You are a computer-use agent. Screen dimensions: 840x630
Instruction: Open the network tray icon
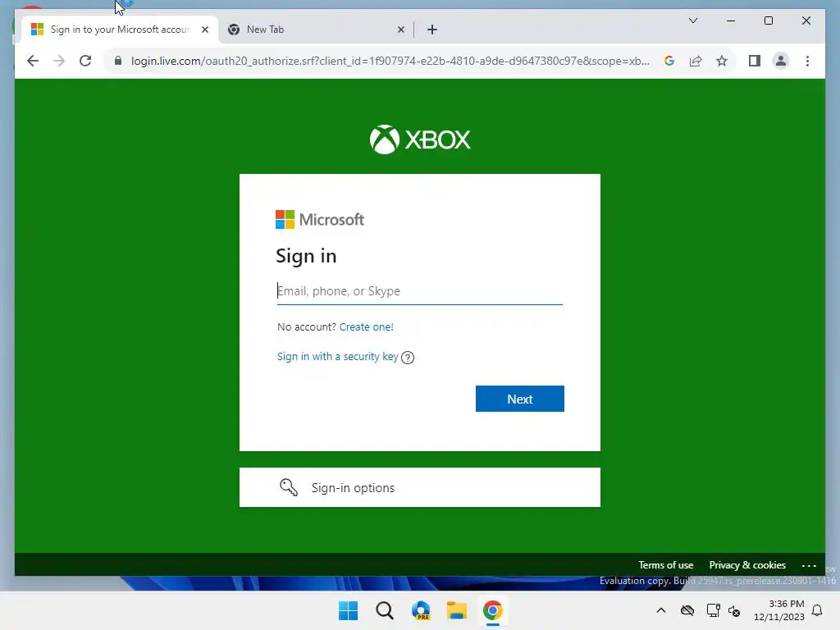pyautogui.click(x=713, y=610)
